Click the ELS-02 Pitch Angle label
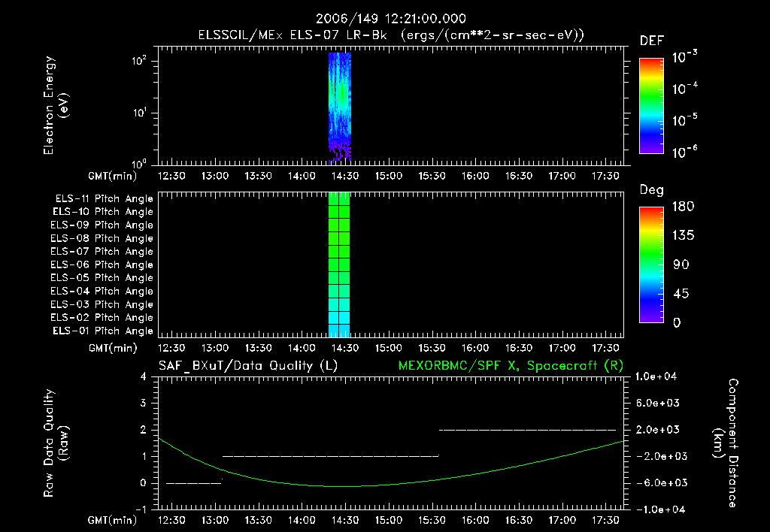This screenshot has width=770, height=532. 102,318
